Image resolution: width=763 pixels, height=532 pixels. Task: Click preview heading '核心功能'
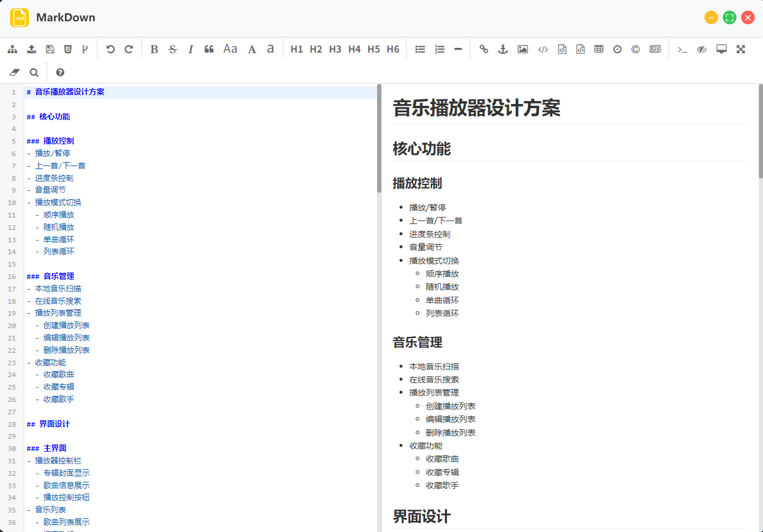(x=422, y=149)
